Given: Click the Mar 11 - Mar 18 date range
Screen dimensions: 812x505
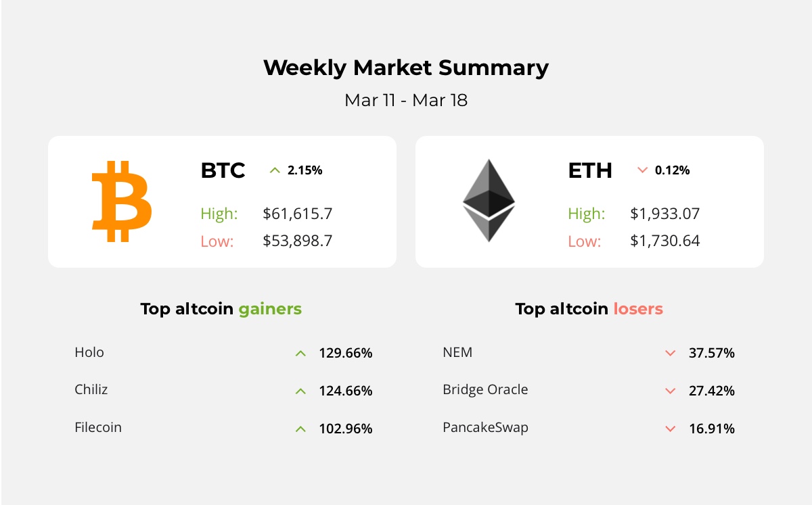Looking at the screenshot, I should (406, 100).
